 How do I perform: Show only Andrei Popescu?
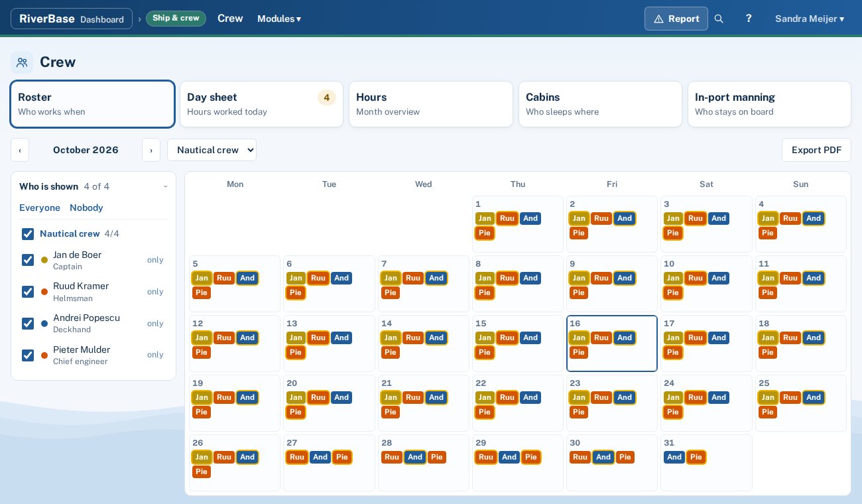(155, 324)
